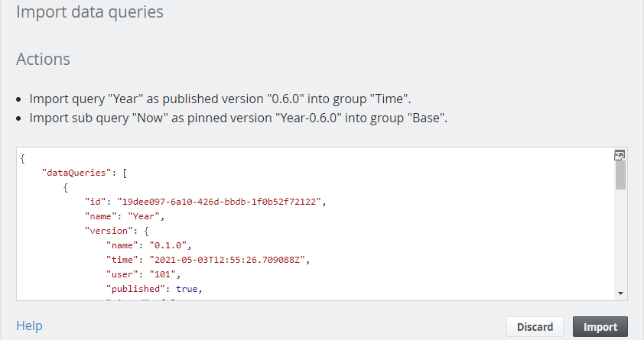Click the "name": "Year" line in JSON
Viewport: 644px width, 340px height.
125,216
